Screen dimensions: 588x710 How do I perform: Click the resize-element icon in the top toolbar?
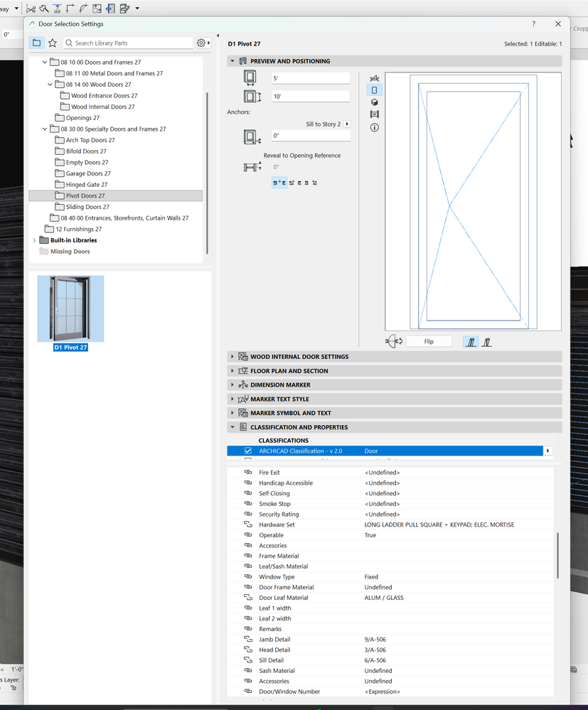[96, 9]
